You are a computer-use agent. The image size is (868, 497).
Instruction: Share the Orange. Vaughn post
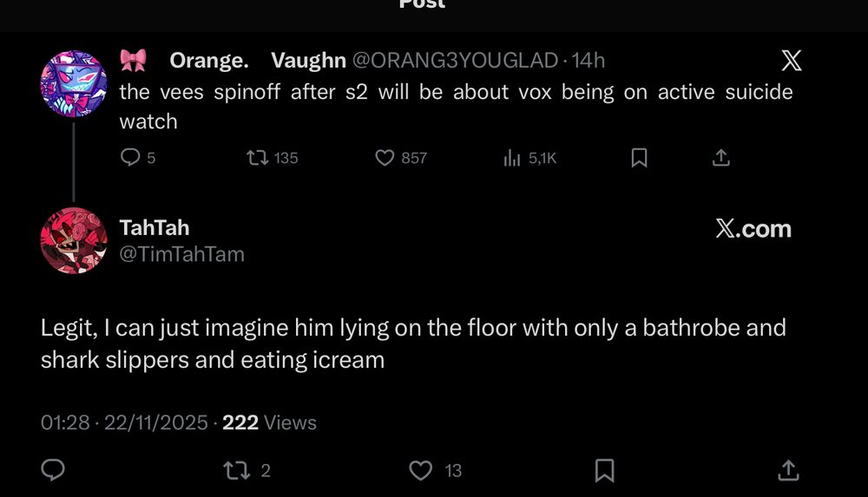click(720, 158)
